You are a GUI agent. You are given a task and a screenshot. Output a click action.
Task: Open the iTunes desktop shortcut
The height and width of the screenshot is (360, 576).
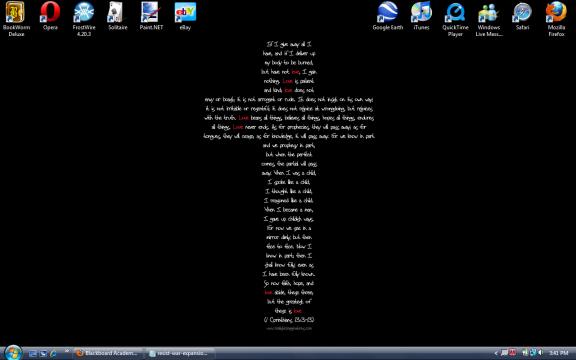pyautogui.click(x=421, y=15)
